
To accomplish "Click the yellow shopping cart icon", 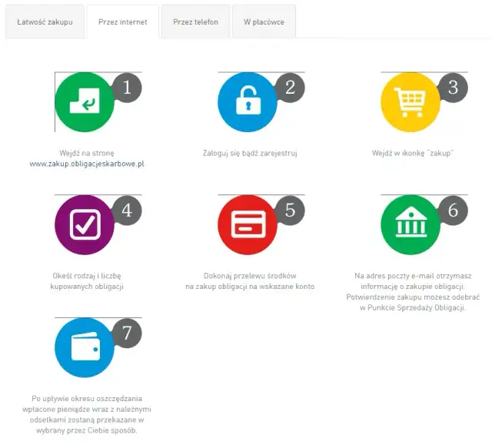I will (x=410, y=102).
